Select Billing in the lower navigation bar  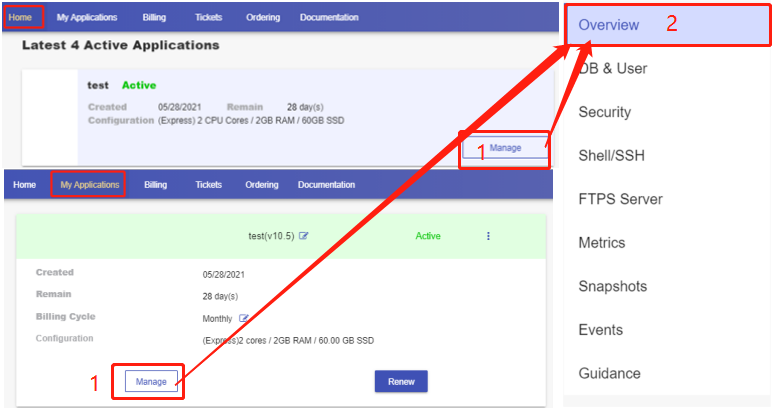pos(155,185)
